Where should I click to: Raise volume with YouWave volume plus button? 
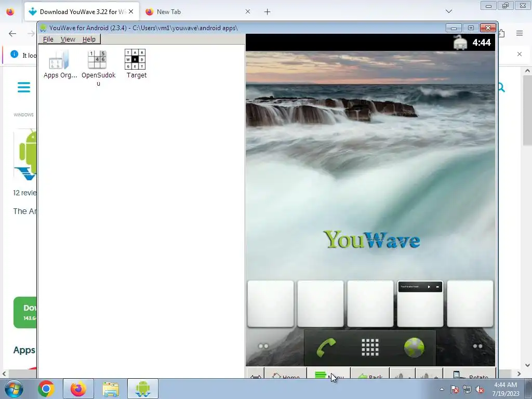tap(429, 374)
